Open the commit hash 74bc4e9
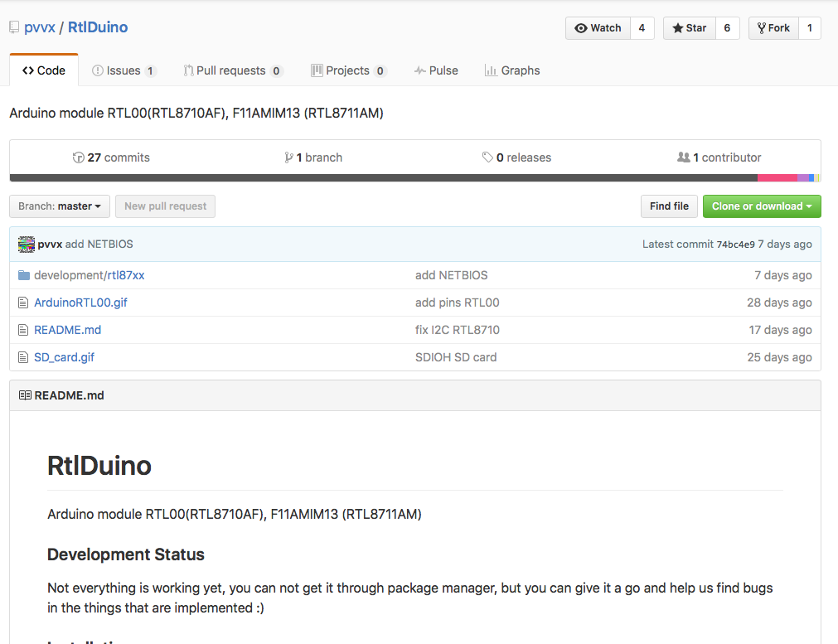This screenshot has width=838, height=644. click(x=735, y=245)
